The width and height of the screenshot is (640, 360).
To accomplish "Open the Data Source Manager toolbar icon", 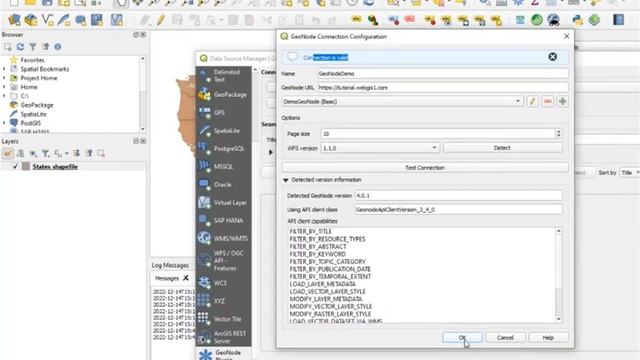I will click(14, 20).
